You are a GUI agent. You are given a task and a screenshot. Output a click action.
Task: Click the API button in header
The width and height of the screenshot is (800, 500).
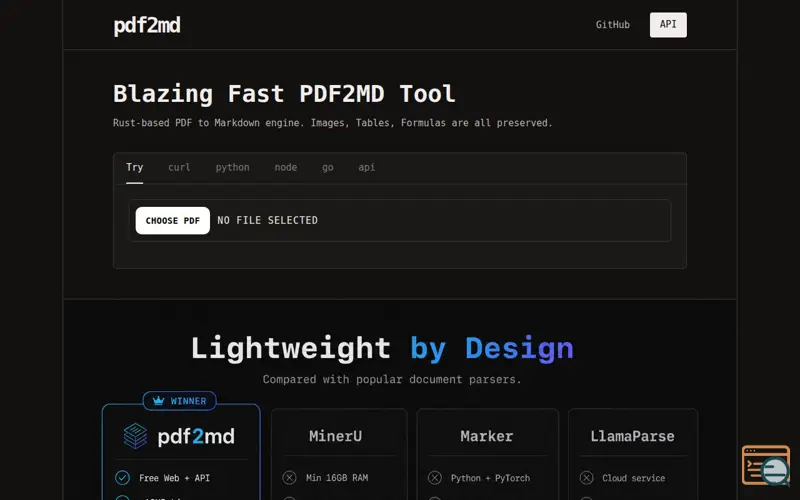tap(668, 24)
